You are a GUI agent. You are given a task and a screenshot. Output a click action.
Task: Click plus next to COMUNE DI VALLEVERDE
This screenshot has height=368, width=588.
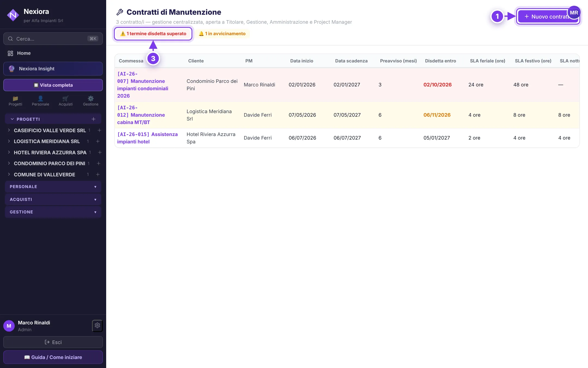tap(98, 174)
